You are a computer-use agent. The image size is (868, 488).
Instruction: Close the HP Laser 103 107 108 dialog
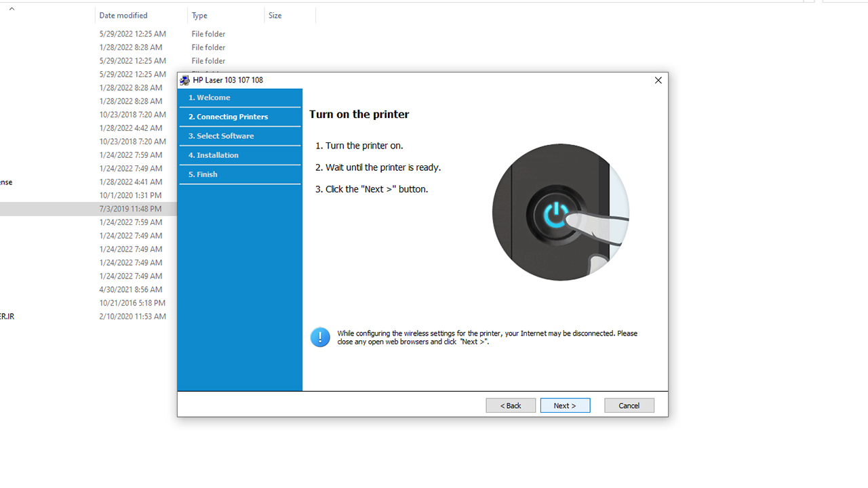(x=658, y=80)
